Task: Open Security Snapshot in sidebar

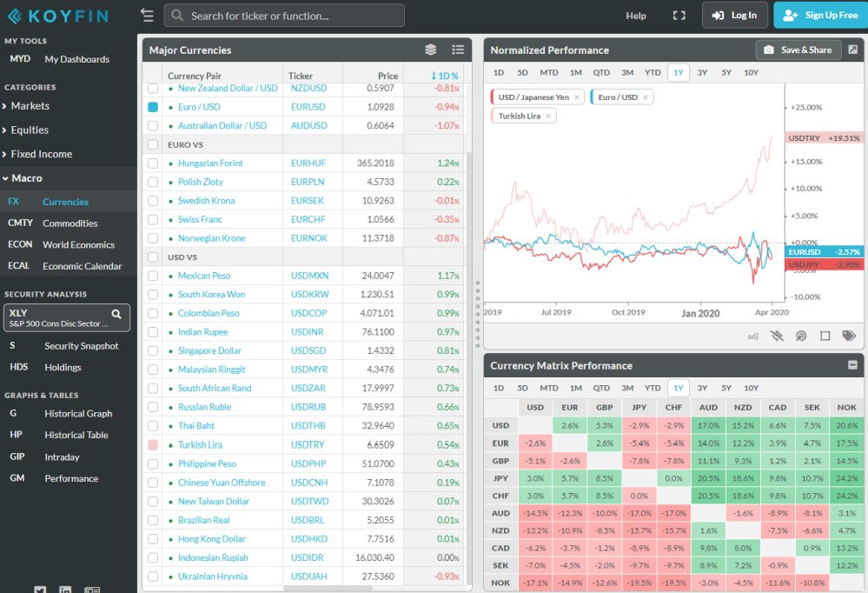Action: (x=82, y=346)
